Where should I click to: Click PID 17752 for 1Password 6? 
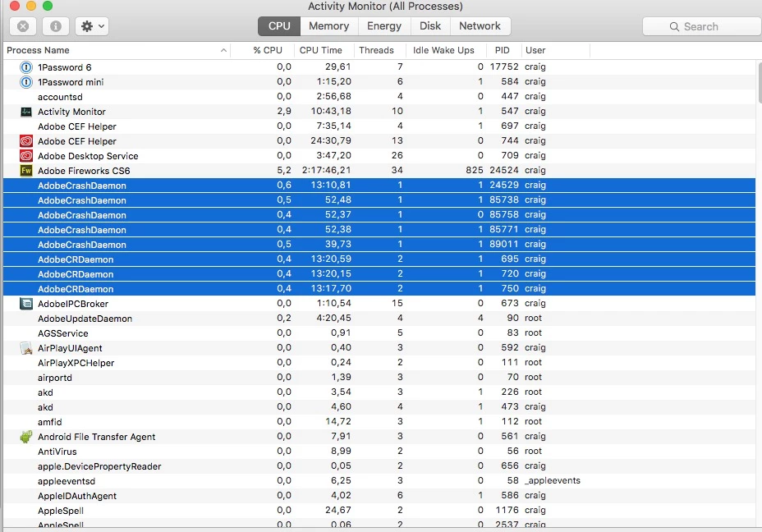click(x=504, y=67)
